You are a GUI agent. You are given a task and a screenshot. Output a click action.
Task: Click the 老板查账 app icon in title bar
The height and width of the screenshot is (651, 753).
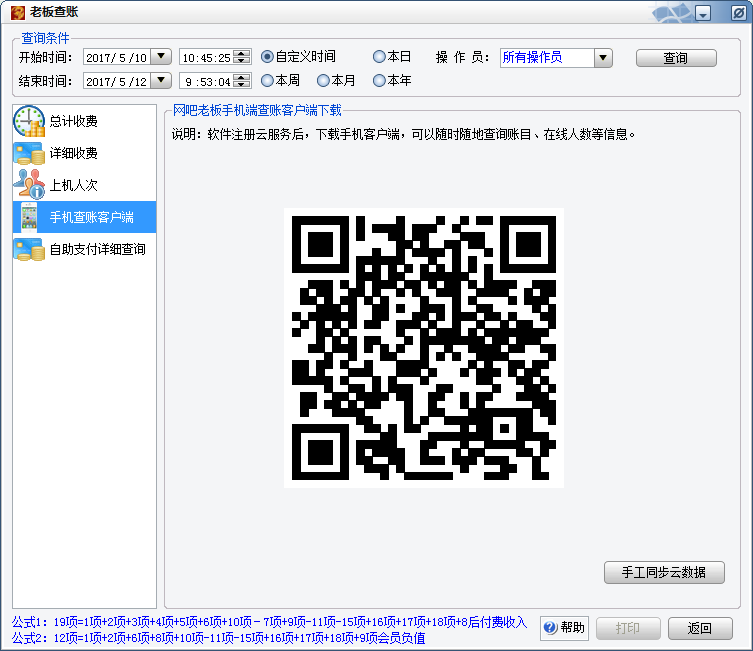[18, 12]
